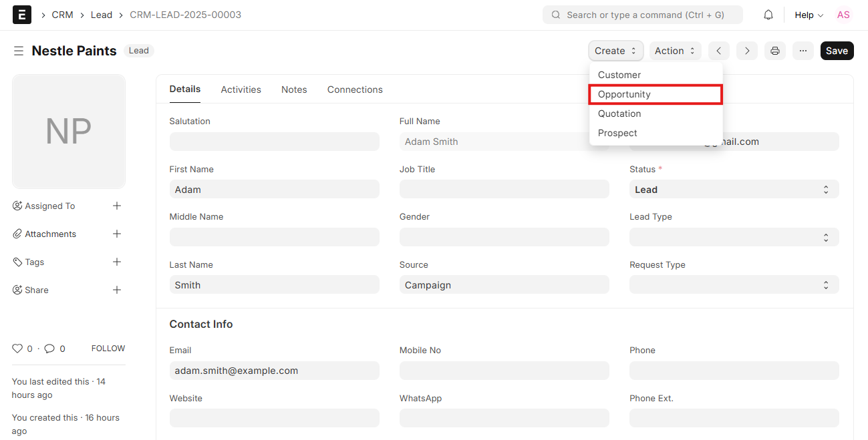Screen dimensions: 868x440
Task: Open the Action dropdown button
Action: click(x=675, y=51)
